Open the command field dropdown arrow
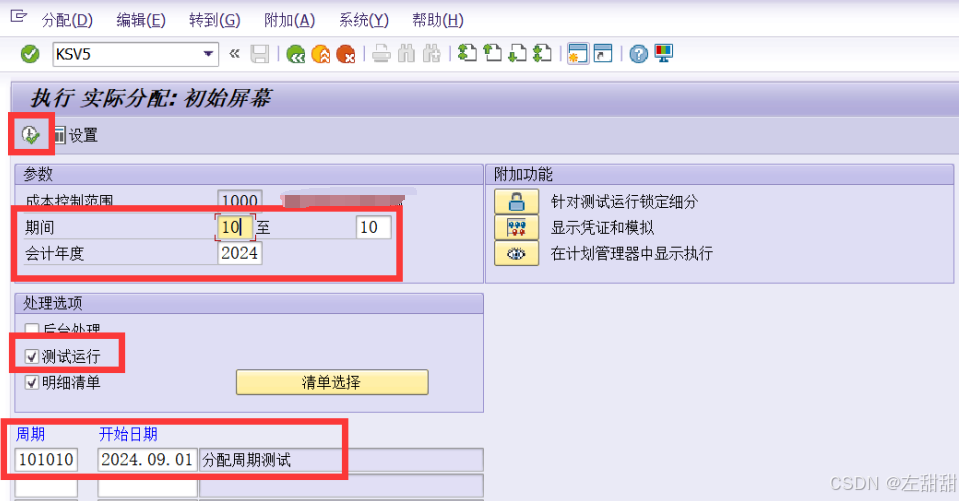This screenshot has width=961, height=501. [208, 54]
